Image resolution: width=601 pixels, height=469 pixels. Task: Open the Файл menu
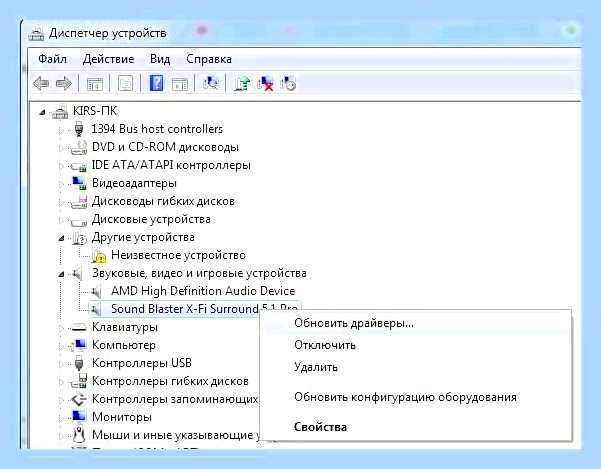click(x=53, y=59)
